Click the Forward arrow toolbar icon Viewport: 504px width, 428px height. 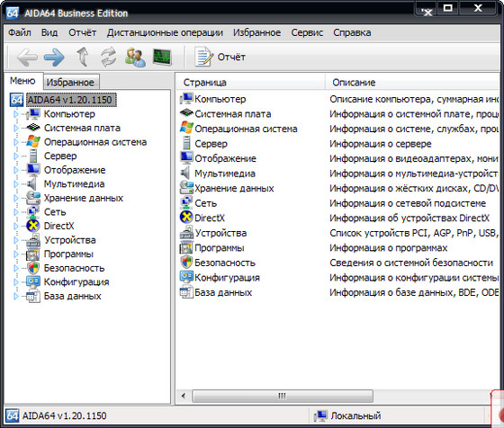coord(54,58)
